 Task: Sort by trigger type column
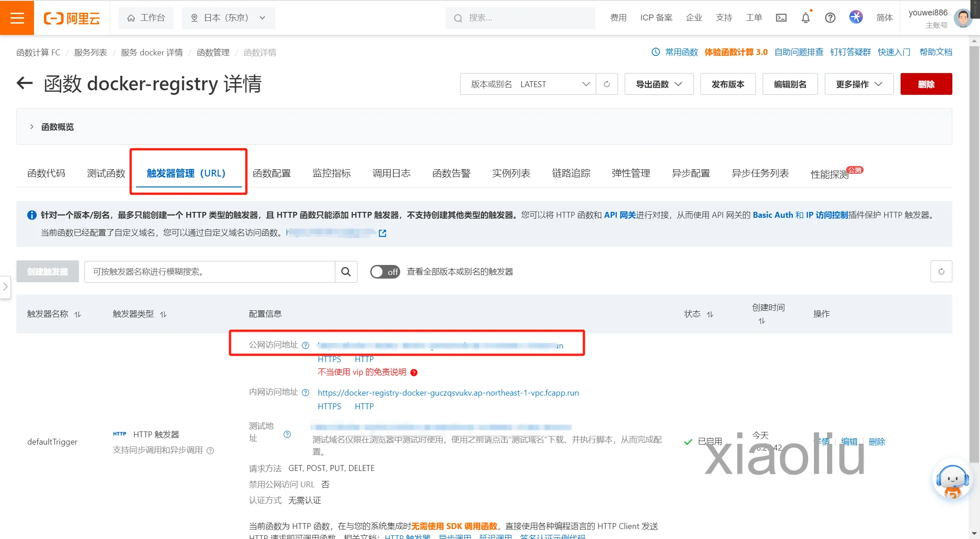[x=163, y=314]
